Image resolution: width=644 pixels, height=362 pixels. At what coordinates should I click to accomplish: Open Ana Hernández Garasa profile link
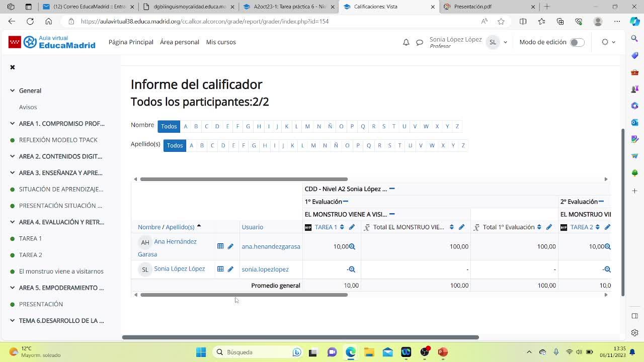(167, 248)
